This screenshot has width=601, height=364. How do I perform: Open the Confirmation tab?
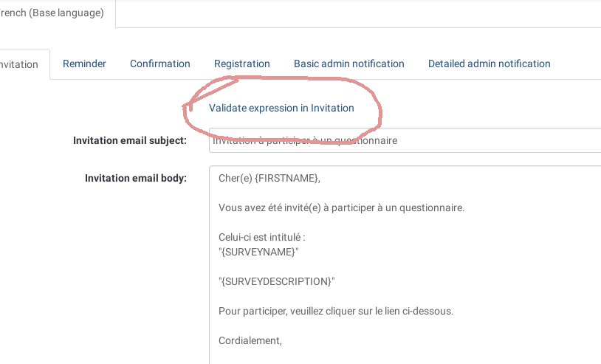[160, 64]
